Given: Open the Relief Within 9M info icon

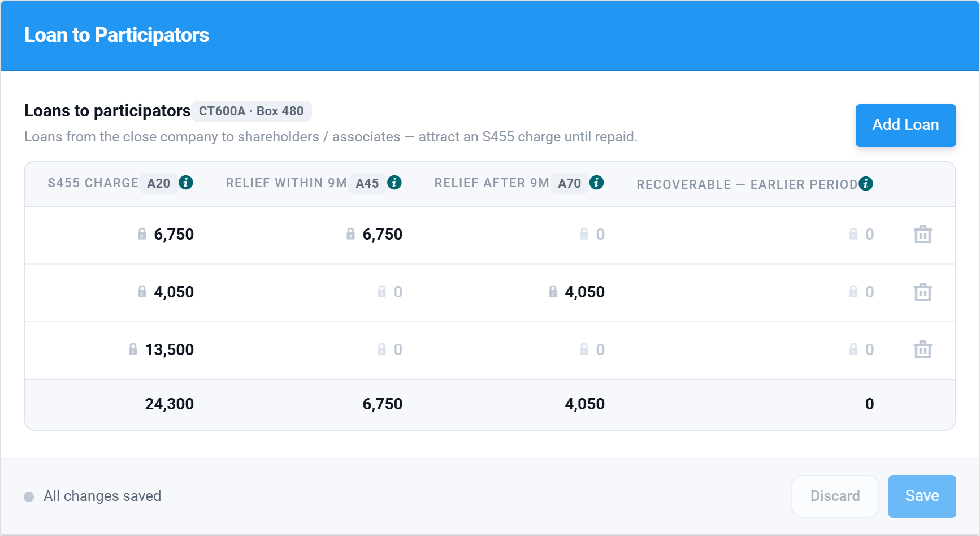Looking at the screenshot, I should 394,183.
